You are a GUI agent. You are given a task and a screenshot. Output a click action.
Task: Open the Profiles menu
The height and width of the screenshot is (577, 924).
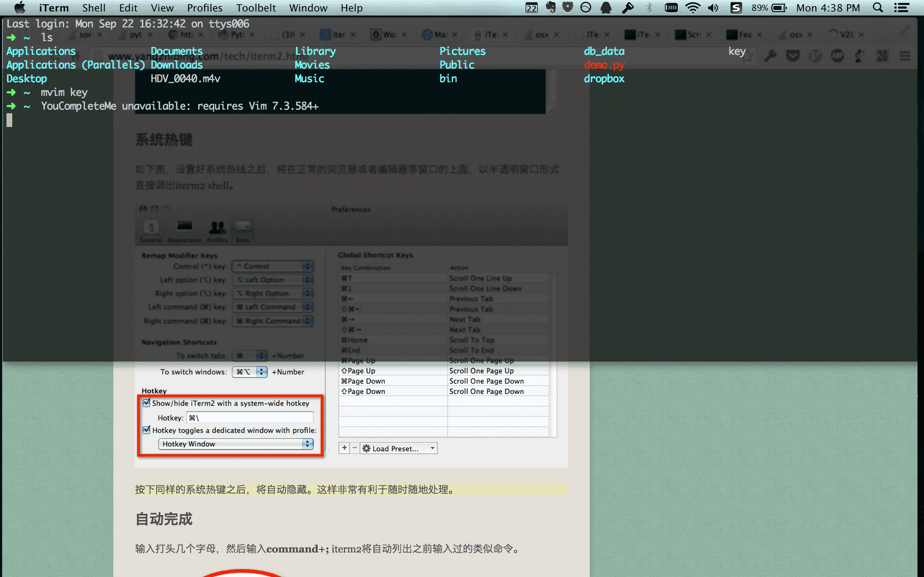[x=205, y=8]
